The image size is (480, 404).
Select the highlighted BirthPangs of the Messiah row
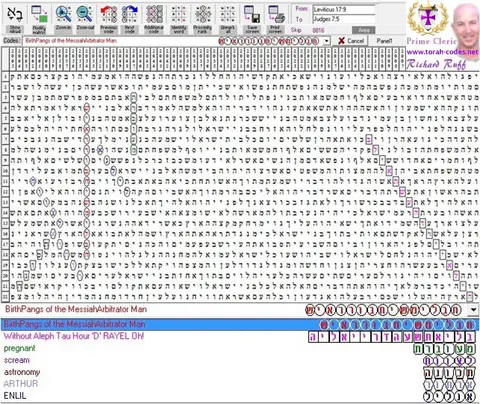coord(240,324)
